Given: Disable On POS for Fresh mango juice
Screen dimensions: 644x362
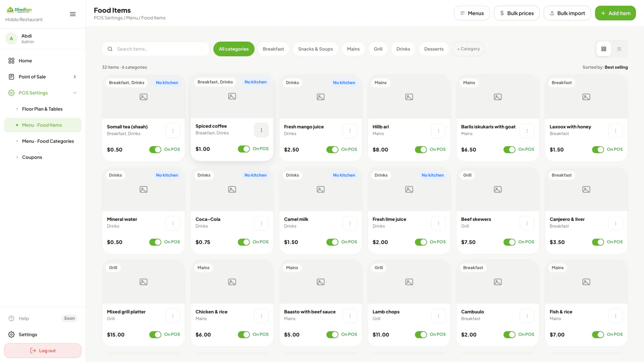Looking at the screenshot, I should coord(332,150).
